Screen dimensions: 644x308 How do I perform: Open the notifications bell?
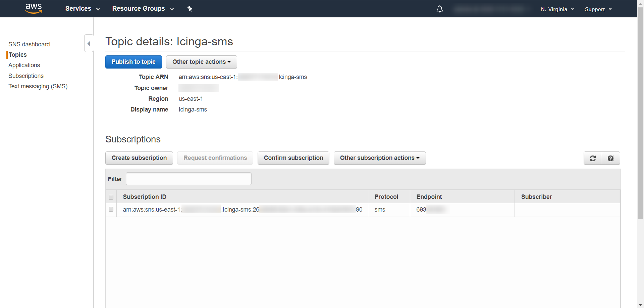[439, 9]
